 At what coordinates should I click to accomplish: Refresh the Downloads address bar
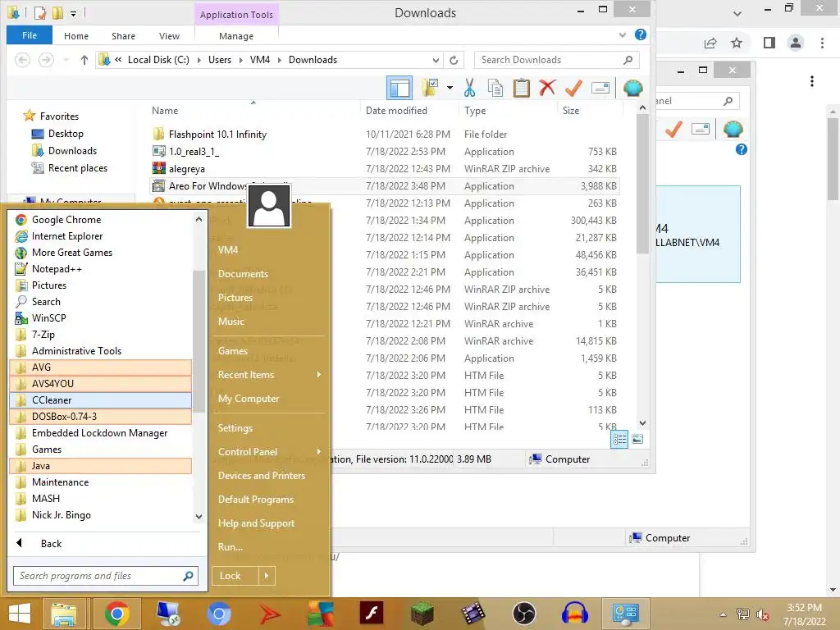(454, 60)
